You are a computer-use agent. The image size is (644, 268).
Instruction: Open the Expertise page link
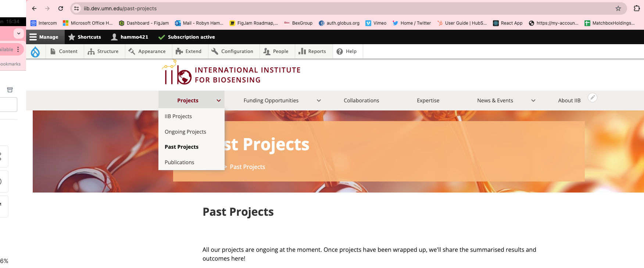428,100
